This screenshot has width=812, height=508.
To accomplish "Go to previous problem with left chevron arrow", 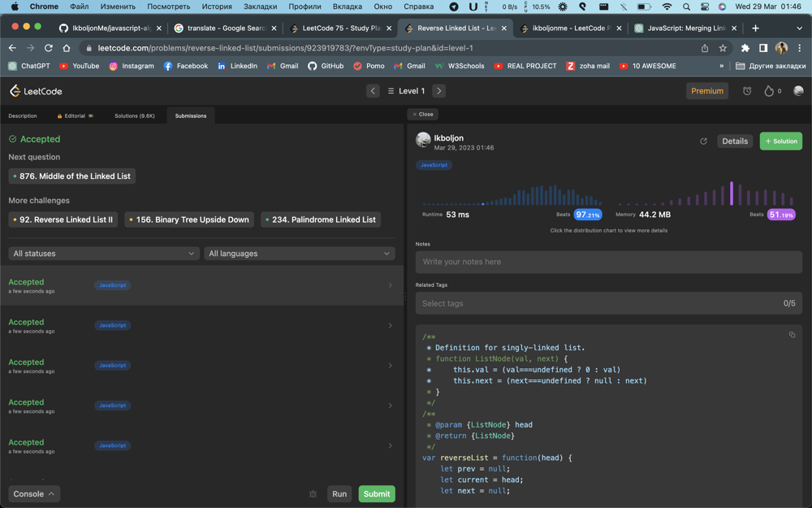I will coord(373,90).
